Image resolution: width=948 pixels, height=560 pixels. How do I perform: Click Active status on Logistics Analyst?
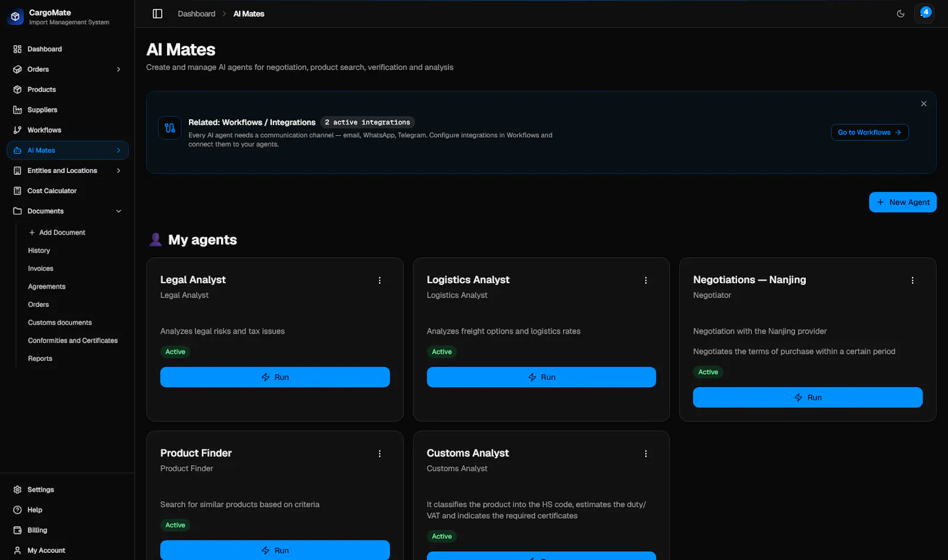pyautogui.click(x=442, y=352)
